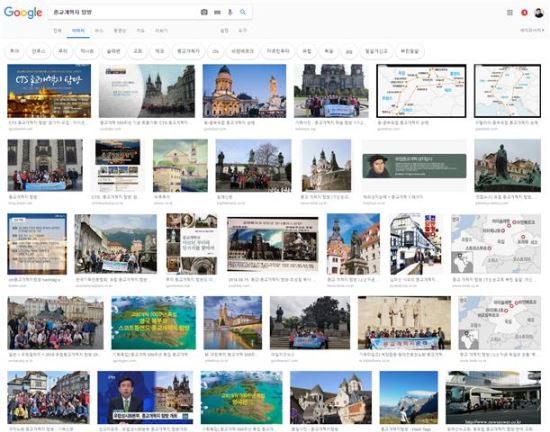Expand the 더보기 (more) menu
The width and height of the screenshot is (550, 432).
161,31
